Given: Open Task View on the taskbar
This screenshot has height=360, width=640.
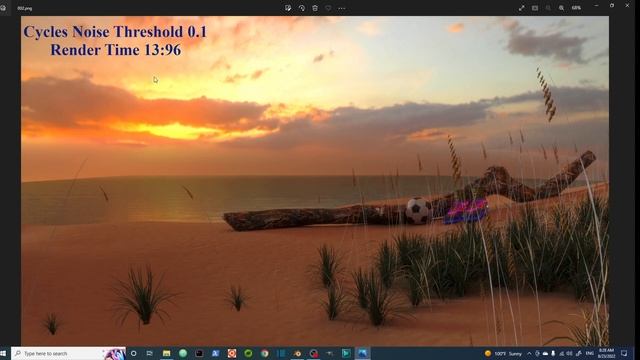Looking at the screenshot, I should pyautogui.click(x=150, y=353).
